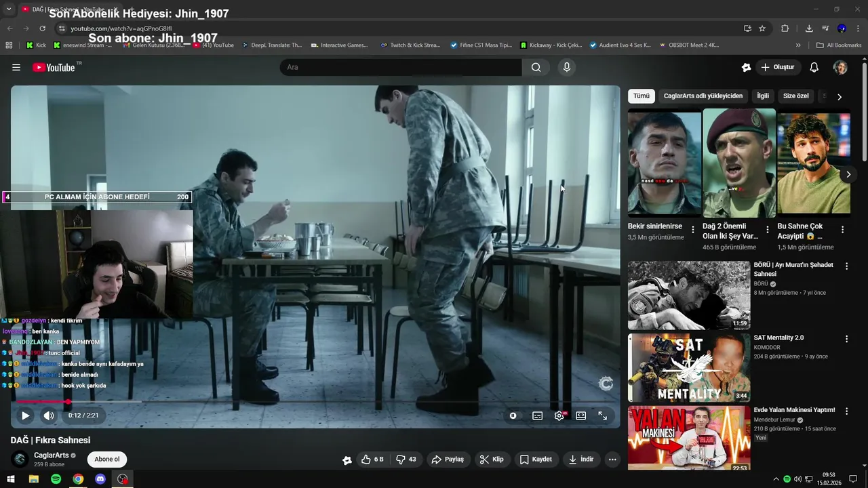Viewport: 868px width, 488px height.
Task: Like the video with 6 B
Action: [373, 460]
